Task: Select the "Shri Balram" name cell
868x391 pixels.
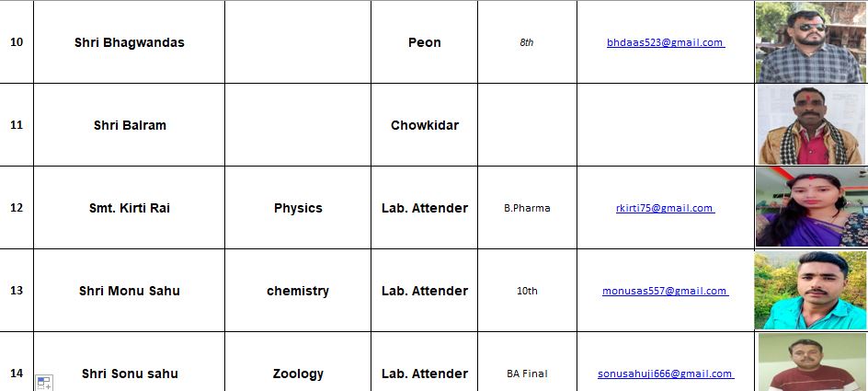Action: pyautogui.click(x=130, y=125)
